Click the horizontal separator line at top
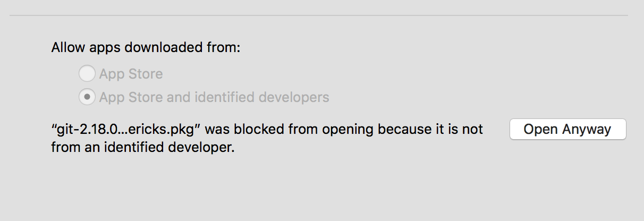This screenshot has width=644, height=221. click(x=319, y=15)
